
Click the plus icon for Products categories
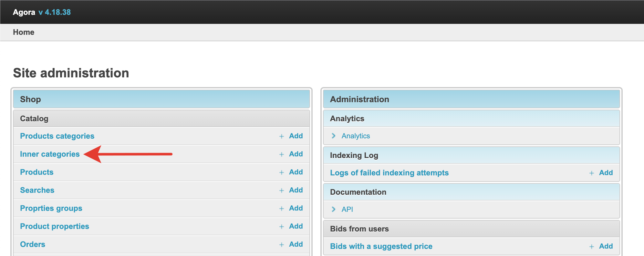(282, 136)
